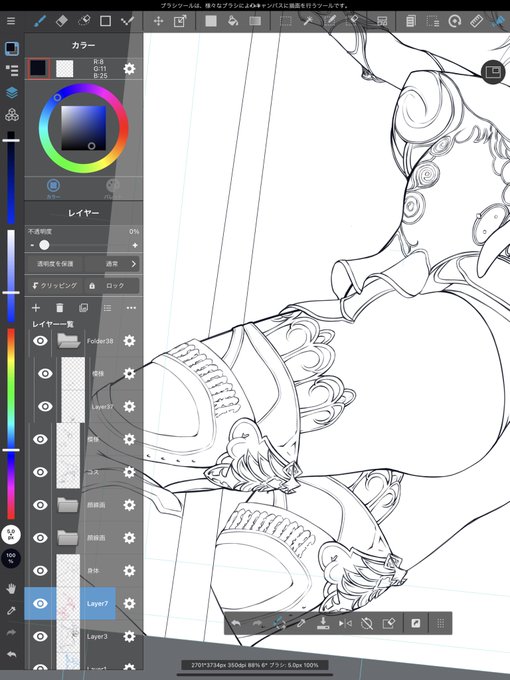
Task: Switch to the color wheel tab
Action: point(53,189)
